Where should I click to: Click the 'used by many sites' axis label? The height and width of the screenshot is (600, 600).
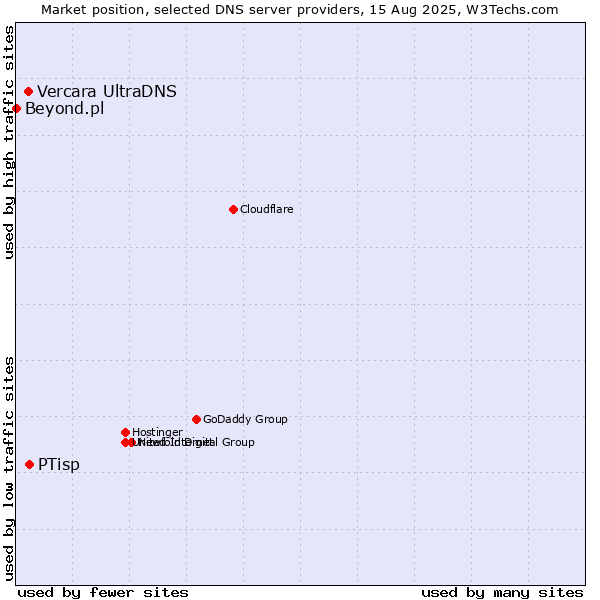point(502,593)
